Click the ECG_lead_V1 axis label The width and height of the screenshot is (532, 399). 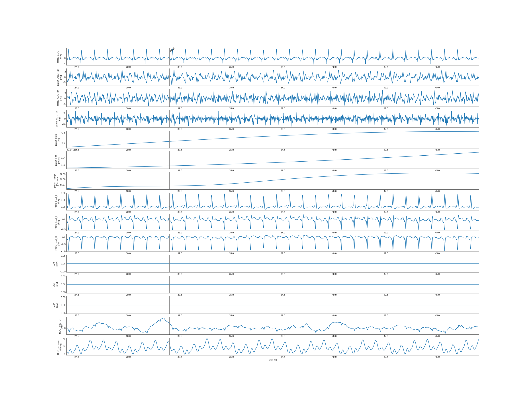[x=61, y=326]
